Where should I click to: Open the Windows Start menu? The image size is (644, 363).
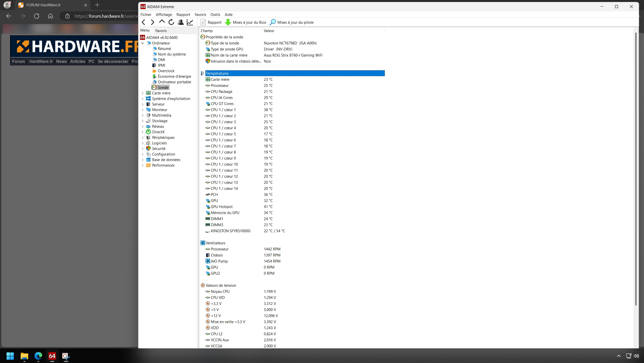10,356
